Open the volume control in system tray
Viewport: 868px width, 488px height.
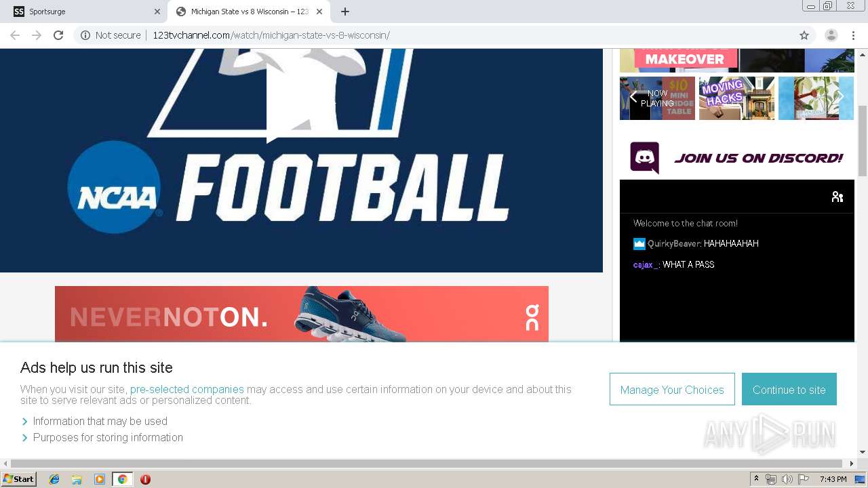[787, 479]
